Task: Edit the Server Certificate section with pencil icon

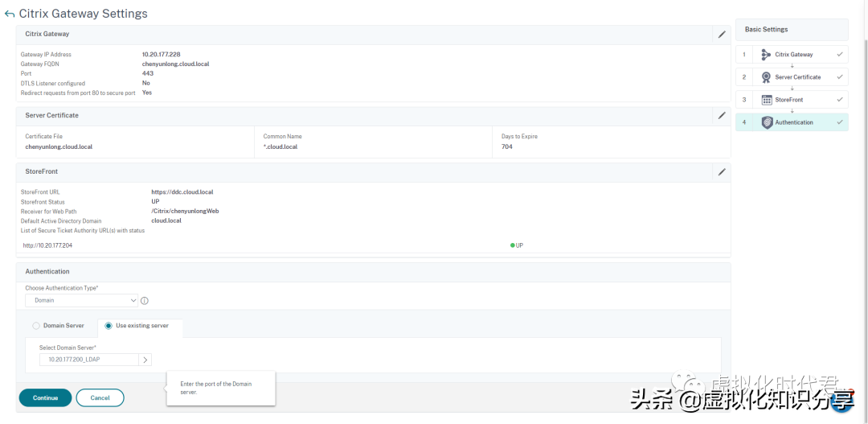Action: point(721,116)
